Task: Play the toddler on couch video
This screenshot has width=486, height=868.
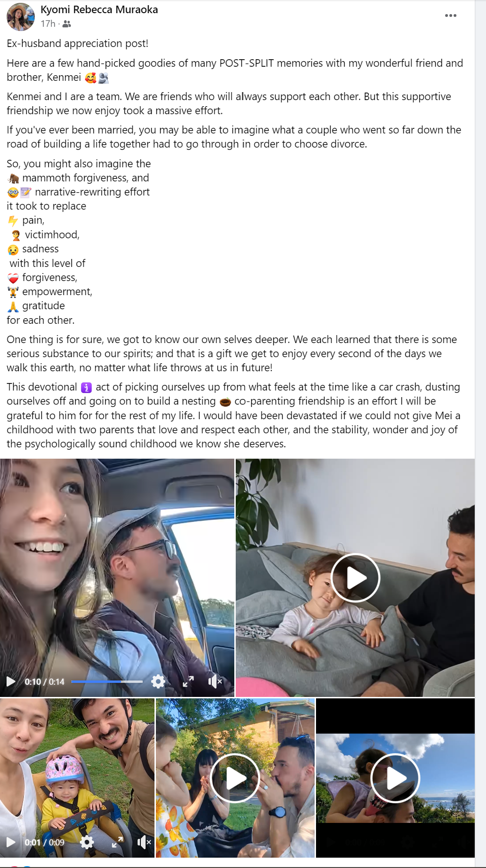Action: (355, 578)
